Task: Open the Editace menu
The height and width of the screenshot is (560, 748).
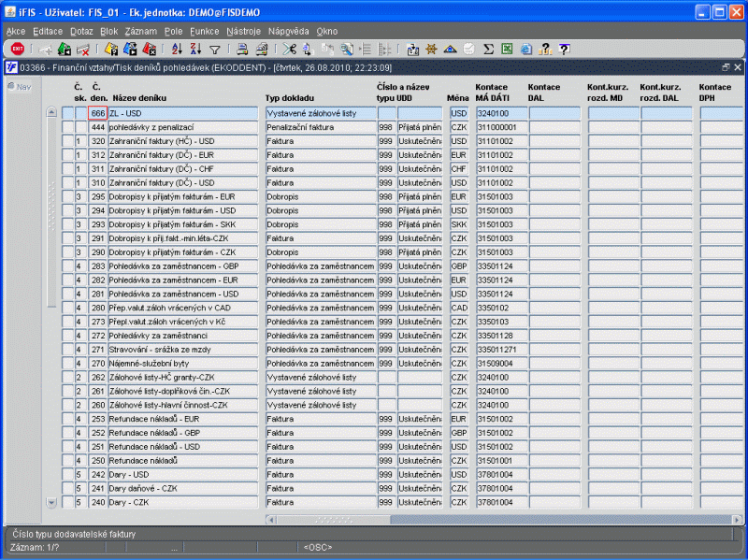Action: pyautogui.click(x=48, y=32)
